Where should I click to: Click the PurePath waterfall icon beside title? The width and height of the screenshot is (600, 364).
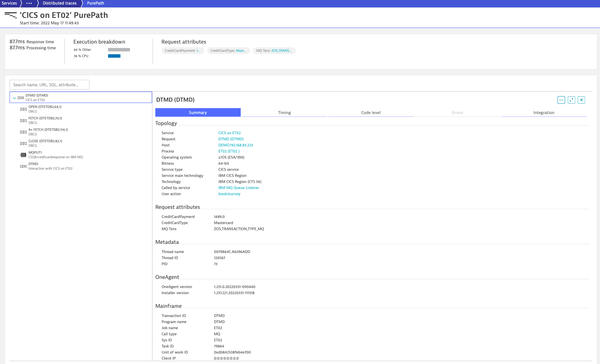point(11,15)
